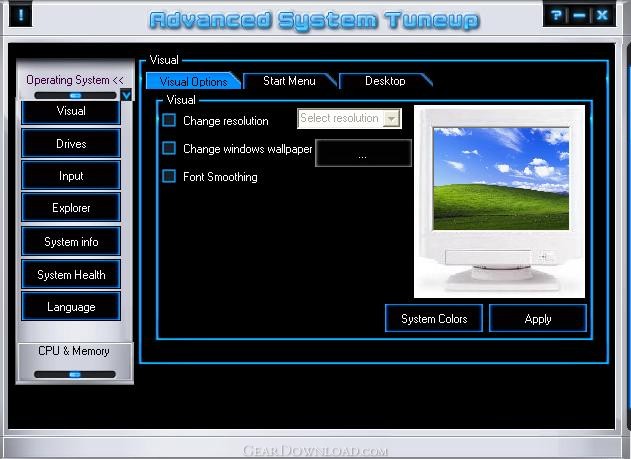
Task: Enable the Change resolution checkbox
Action: (169, 121)
